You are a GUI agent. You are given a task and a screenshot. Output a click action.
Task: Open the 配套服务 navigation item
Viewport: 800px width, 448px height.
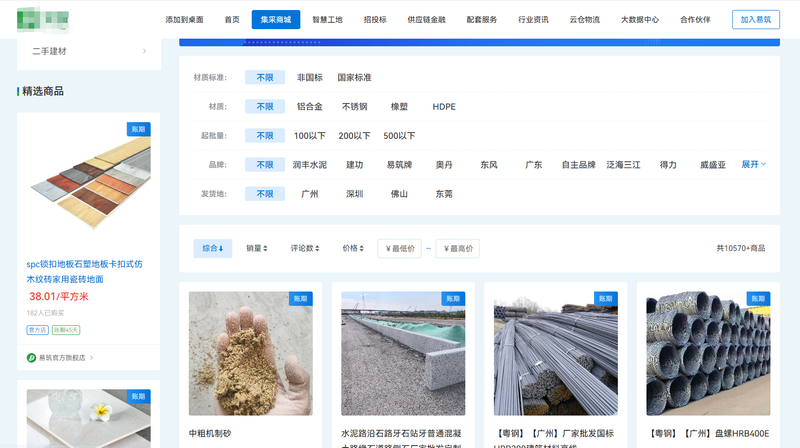click(482, 19)
